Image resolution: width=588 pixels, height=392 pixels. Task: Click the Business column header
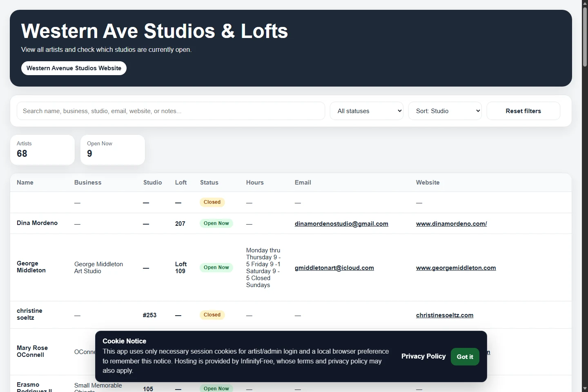click(x=88, y=183)
